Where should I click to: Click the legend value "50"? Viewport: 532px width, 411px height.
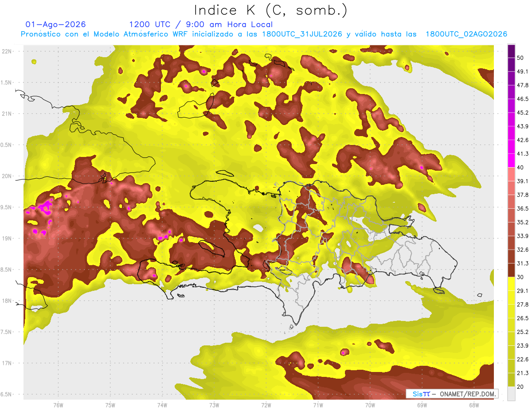pos(521,58)
